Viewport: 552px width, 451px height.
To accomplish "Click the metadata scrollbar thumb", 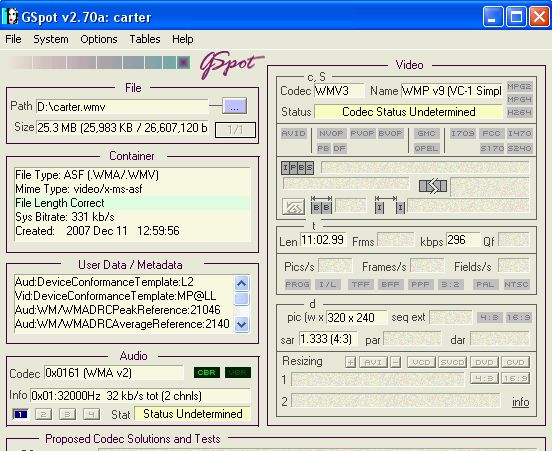I will tap(242, 299).
